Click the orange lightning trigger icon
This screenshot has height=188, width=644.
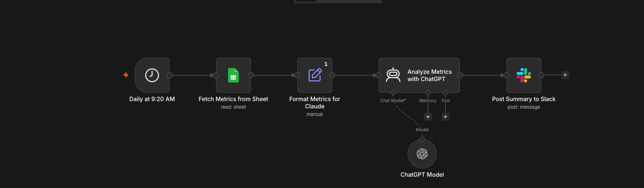click(126, 75)
